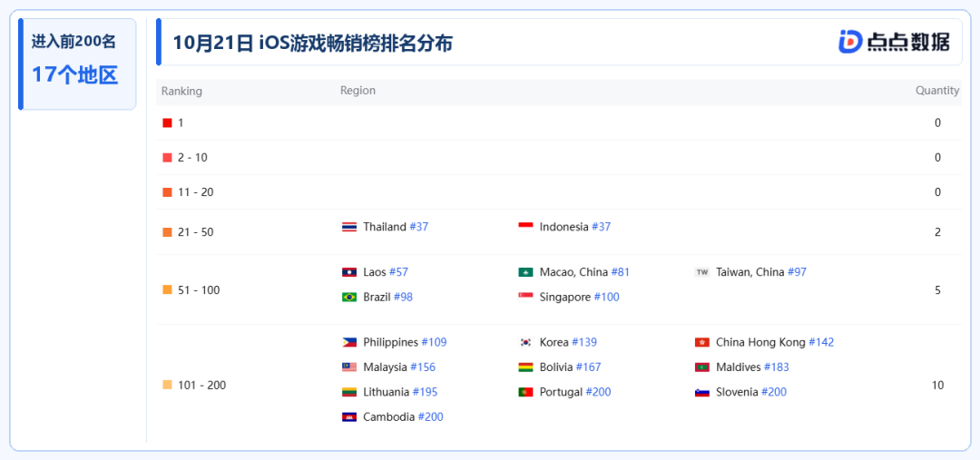
Task: Open Slovenia's #200 rank link
Action: point(774,392)
